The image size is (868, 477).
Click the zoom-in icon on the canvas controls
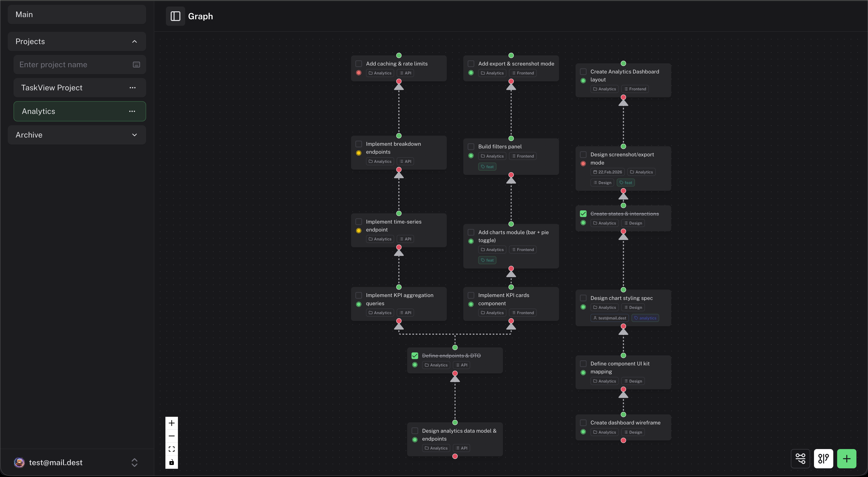pos(171,423)
